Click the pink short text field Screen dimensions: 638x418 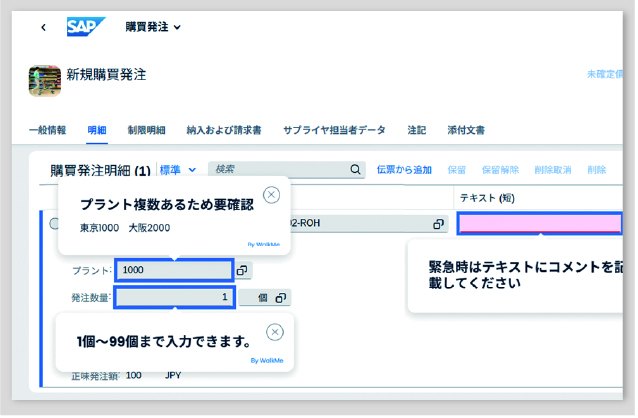pyautogui.click(x=540, y=223)
